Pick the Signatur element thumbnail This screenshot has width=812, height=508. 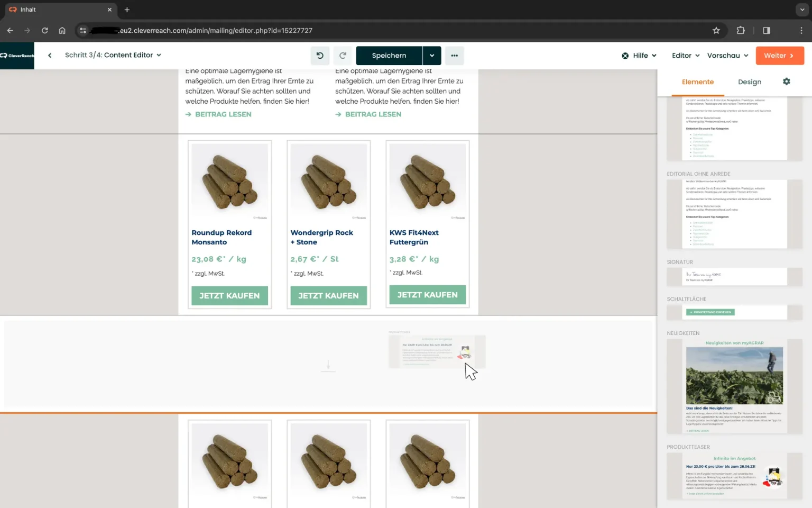click(734, 276)
